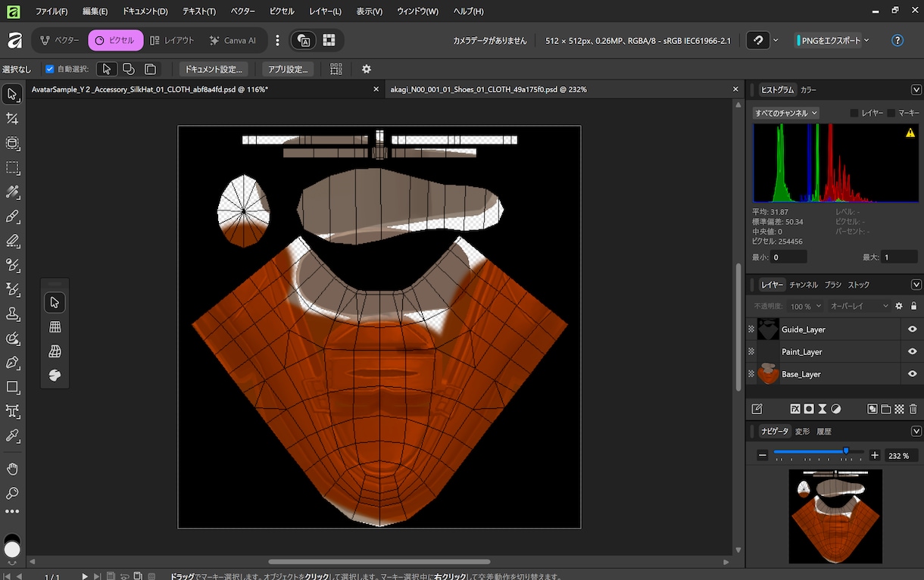The image size is (924, 580).
Task: Open the ファイル(F) menu
Action: coord(52,11)
